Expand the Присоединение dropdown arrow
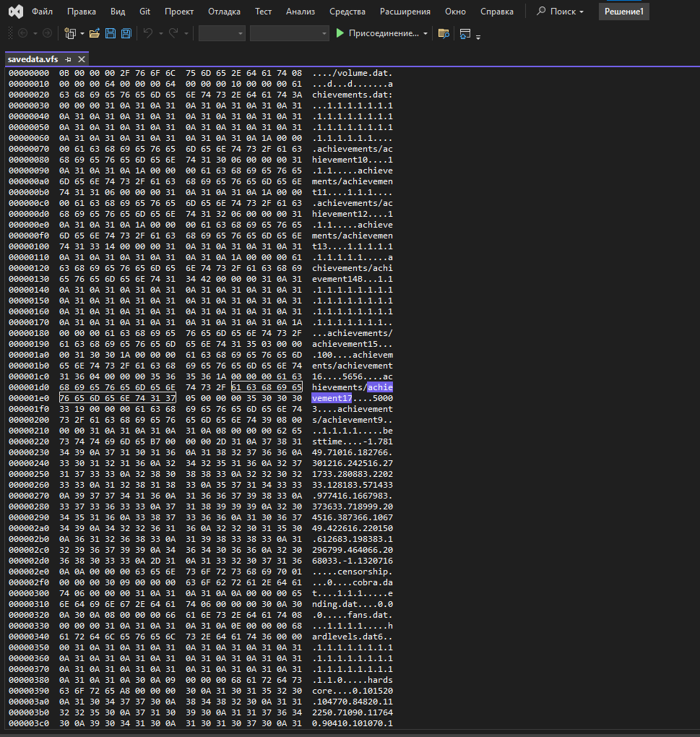Image resolution: width=700 pixels, height=737 pixels. pos(425,34)
